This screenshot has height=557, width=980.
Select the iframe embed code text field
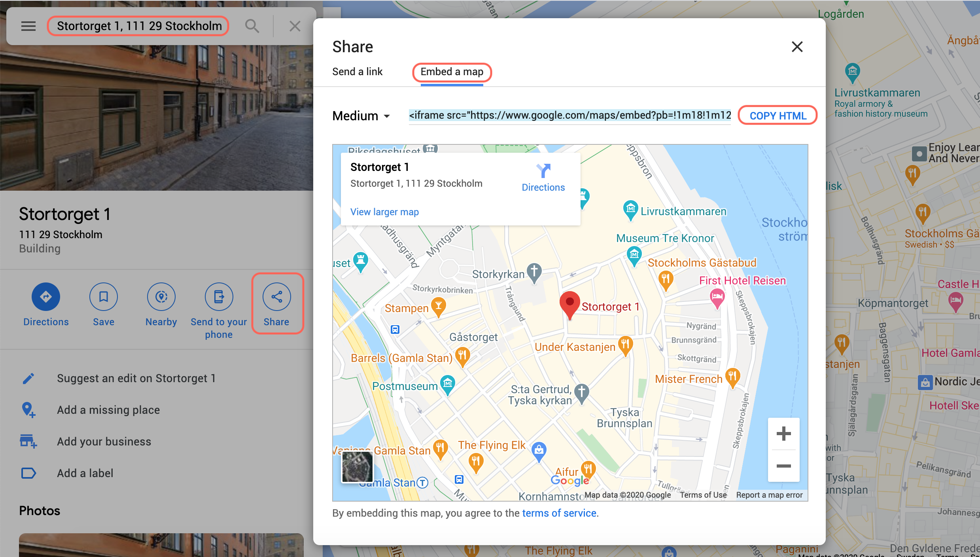pyautogui.click(x=569, y=115)
